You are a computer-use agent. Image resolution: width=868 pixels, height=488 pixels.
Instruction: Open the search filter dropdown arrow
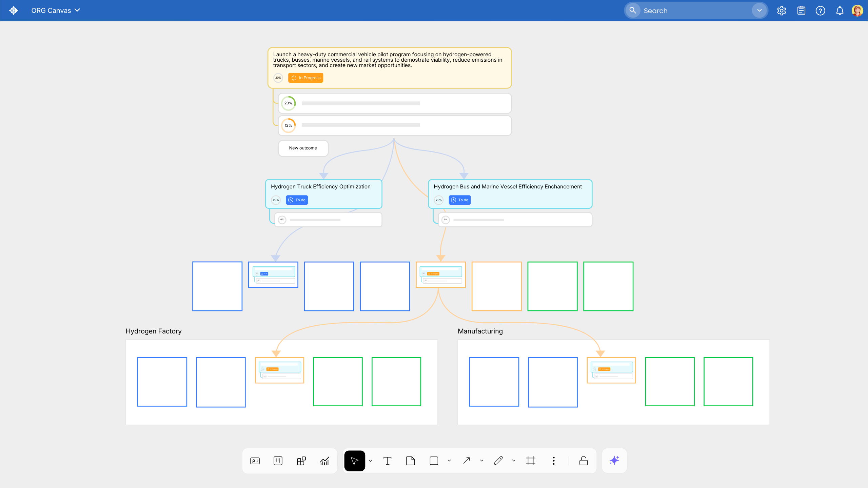coord(759,11)
